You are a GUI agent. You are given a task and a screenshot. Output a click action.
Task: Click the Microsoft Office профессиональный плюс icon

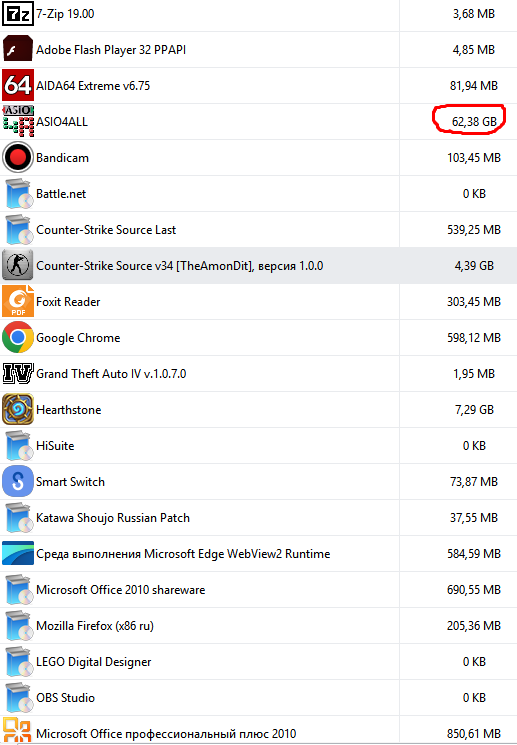coord(18,732)
